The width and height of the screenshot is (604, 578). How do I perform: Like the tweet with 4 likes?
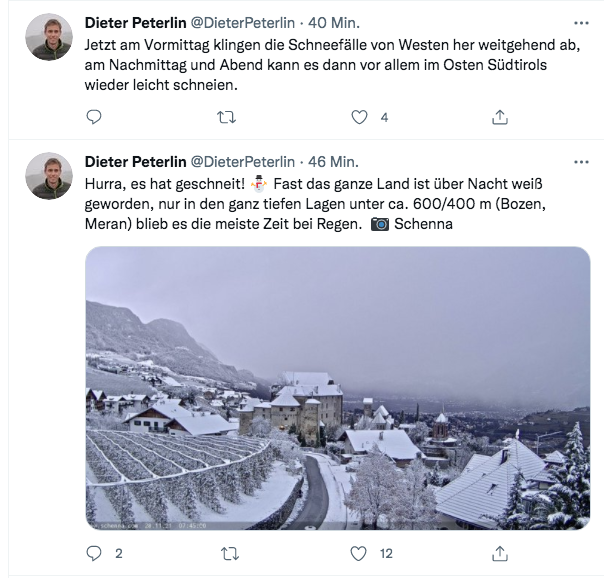tap(359, 117)
